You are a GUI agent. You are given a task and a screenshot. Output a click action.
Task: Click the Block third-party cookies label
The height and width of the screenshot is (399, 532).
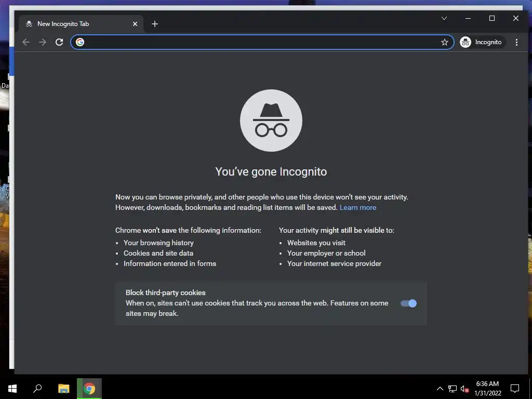click(166, 292)
